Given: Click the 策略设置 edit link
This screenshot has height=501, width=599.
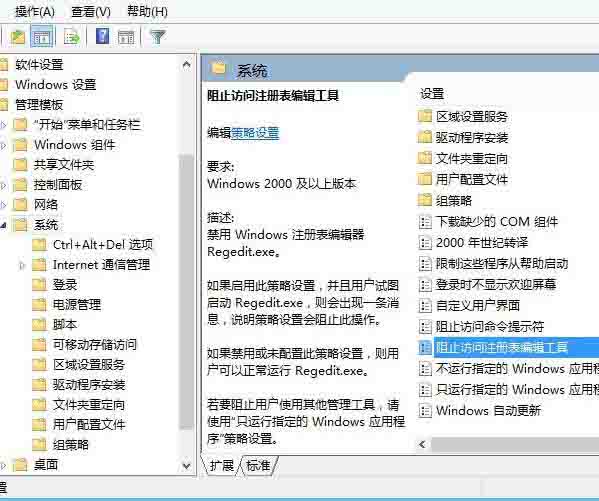Looking at the screenshot, I should 255,133.
